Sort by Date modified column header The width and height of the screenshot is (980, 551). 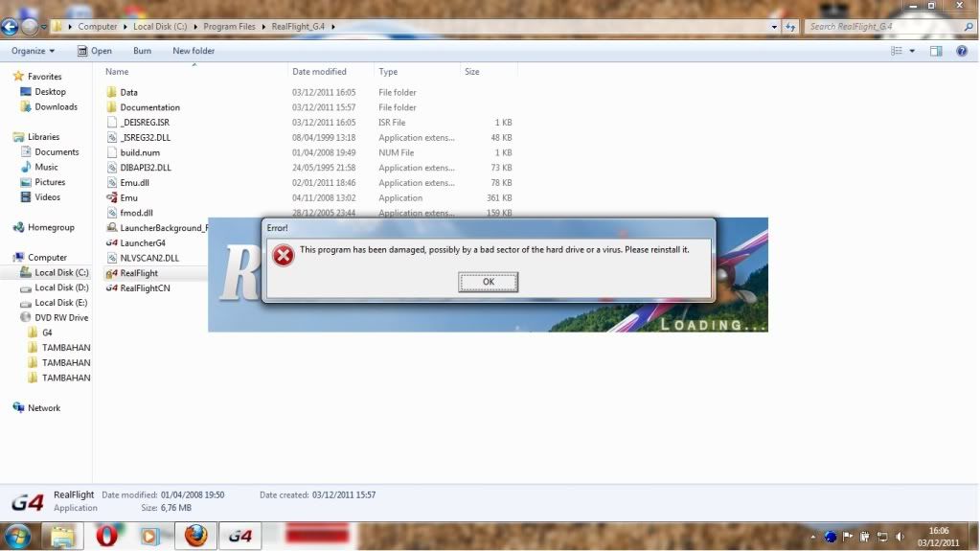click(319, 72)
